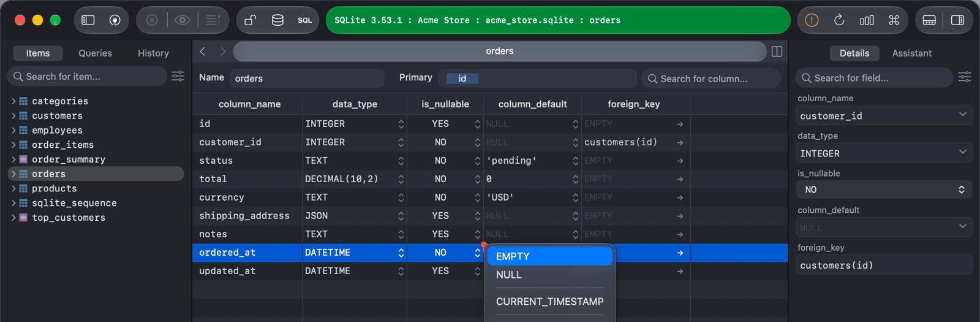
Task: Click foreign key arrow on ordered_at row
Action: [x=680, y=253]
